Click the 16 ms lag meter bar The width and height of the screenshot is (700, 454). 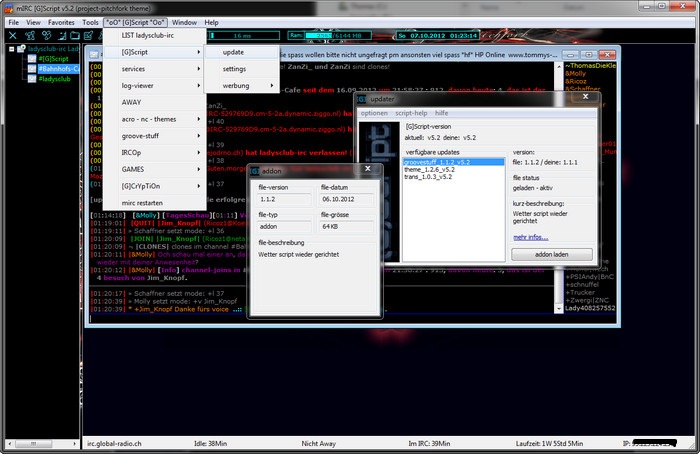(x=245, y=36)
